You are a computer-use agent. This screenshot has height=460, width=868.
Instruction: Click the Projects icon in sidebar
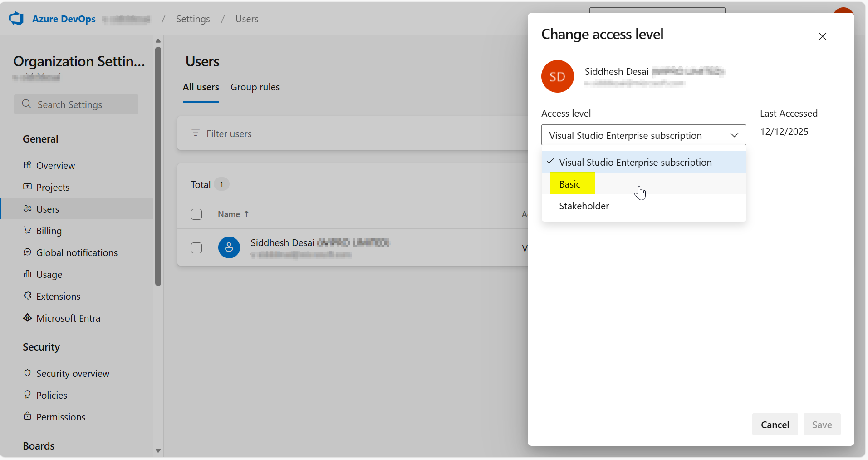click(28, 187)
